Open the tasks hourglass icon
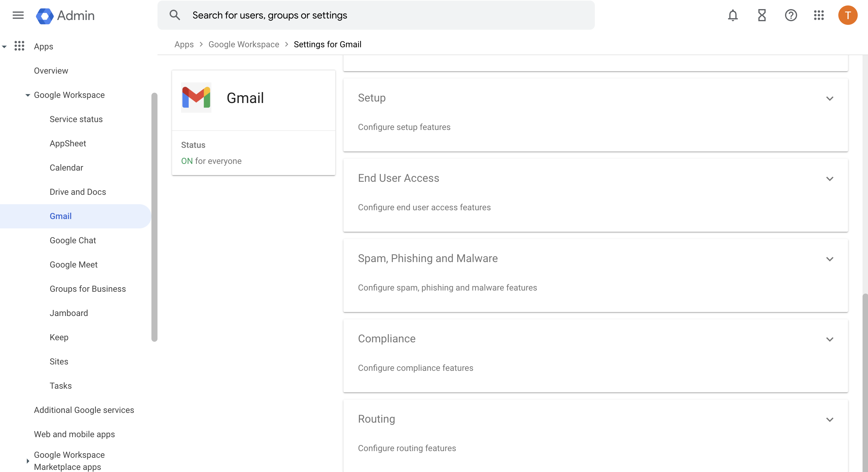Viewport: 868px width, 472px height. tap(761, 15)
